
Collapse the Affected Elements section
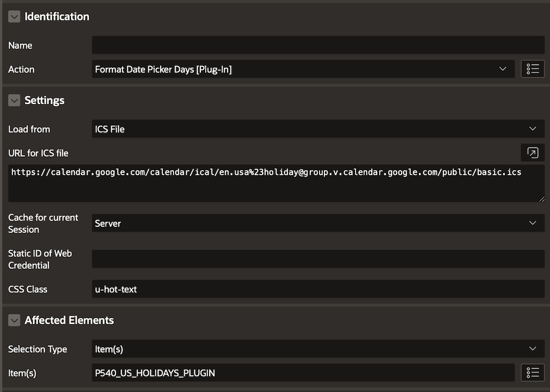(14, 321)
